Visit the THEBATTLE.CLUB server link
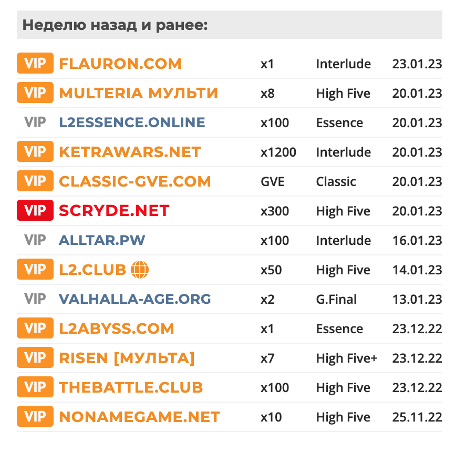 pos(131,387)
